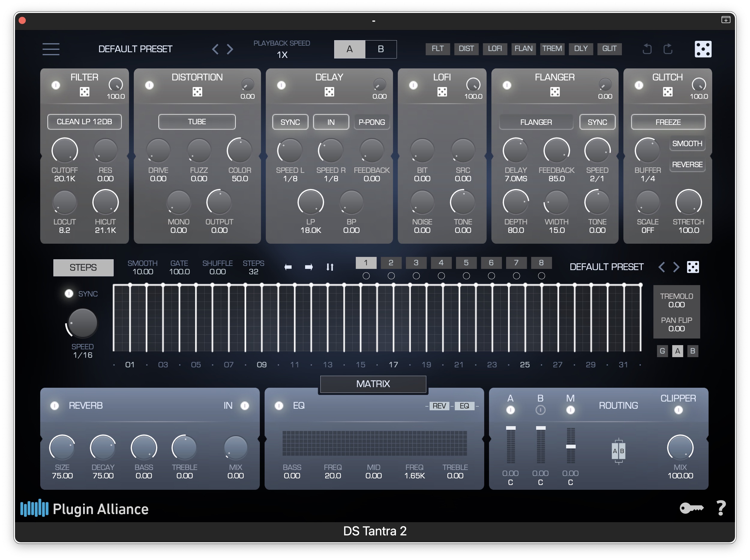Switch to sequencer pattern 3
The image size is (750, 560).
[416, 263]
